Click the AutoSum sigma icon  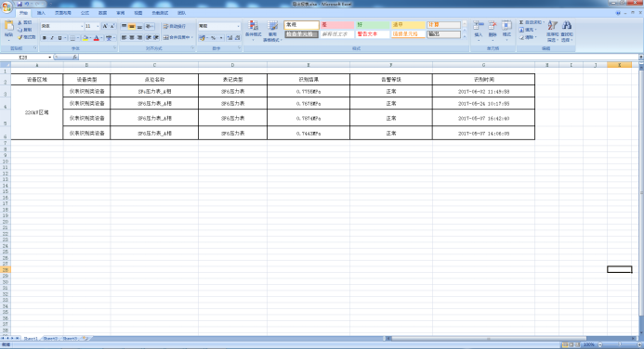point(521,22)
